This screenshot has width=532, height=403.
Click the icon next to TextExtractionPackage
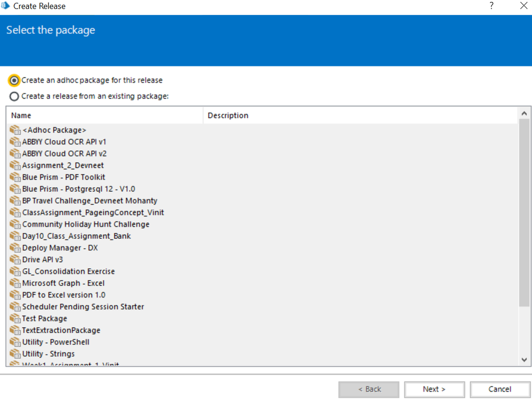coord(15,331)
